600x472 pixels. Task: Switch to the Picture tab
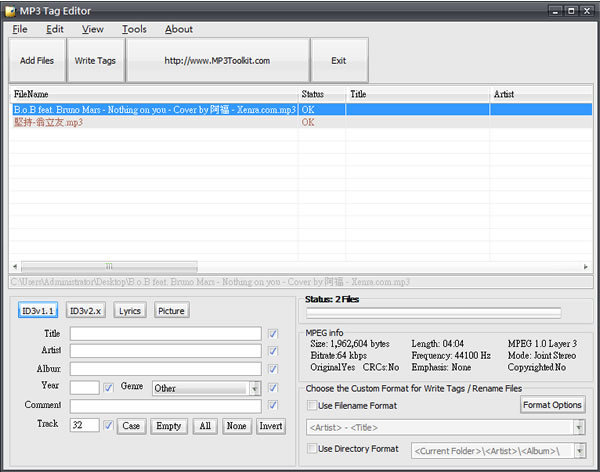171,310
